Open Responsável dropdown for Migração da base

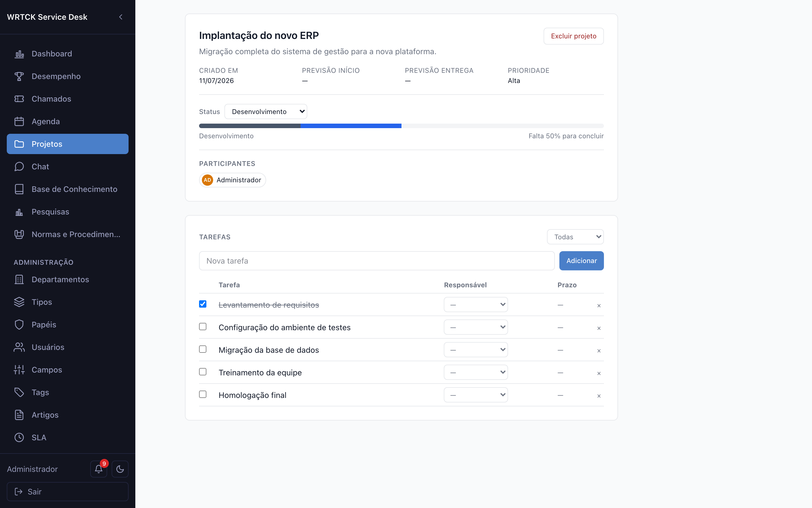pos(476,350)
